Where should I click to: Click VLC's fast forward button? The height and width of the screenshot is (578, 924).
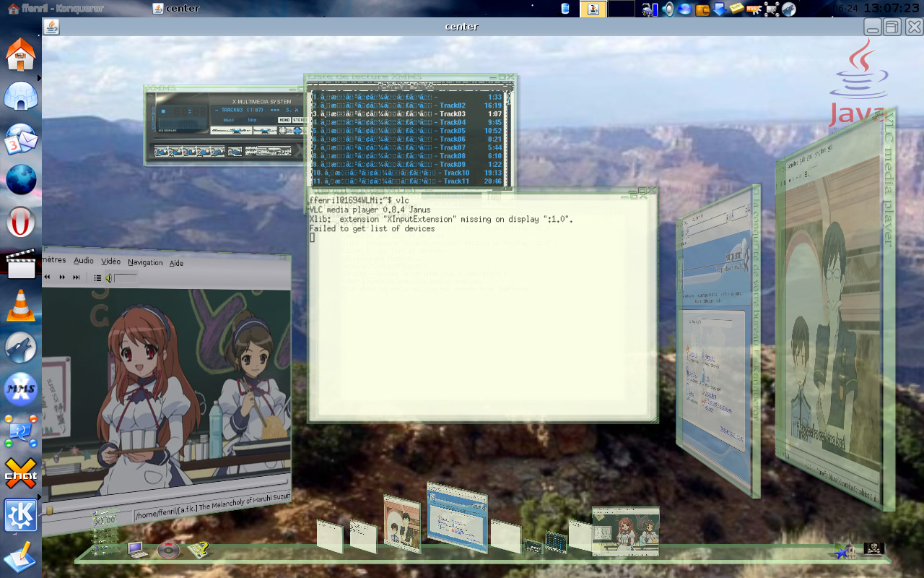point(62,277)
